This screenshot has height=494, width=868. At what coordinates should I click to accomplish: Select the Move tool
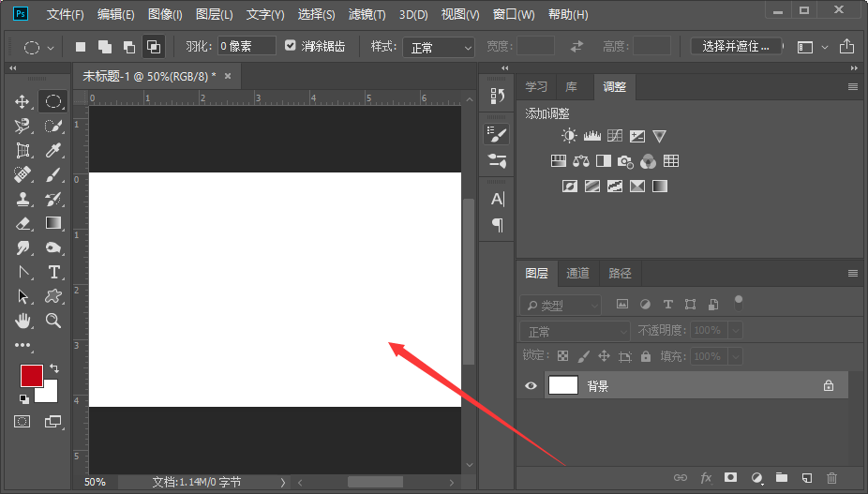click(22, 102)
